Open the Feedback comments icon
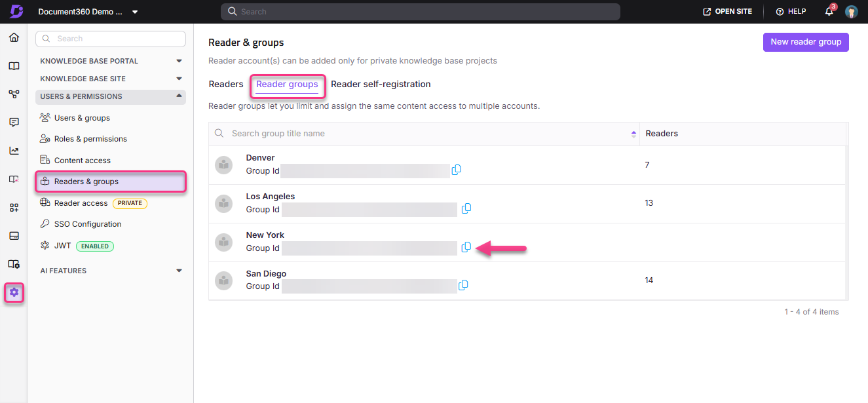The height and width of the screenshot is (403, 868). (14, 122)
